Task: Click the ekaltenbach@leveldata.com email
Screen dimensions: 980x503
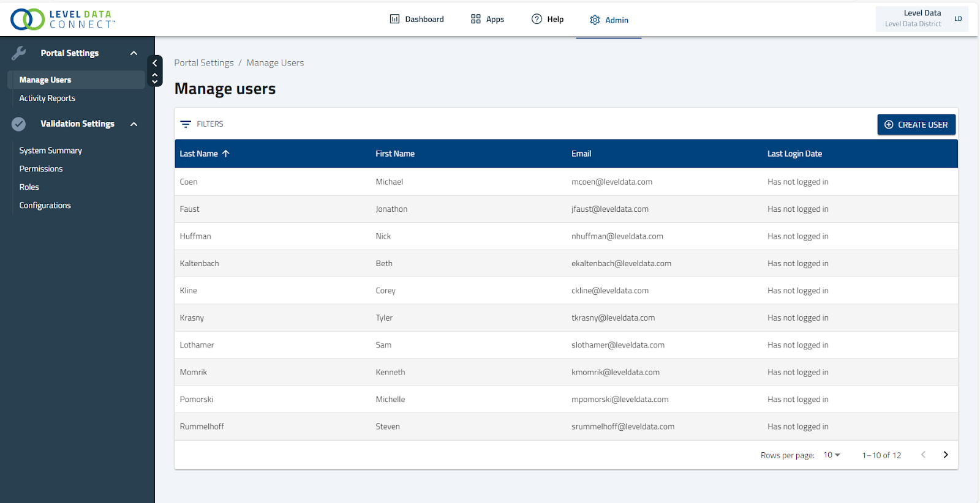Action: [621, 264]
